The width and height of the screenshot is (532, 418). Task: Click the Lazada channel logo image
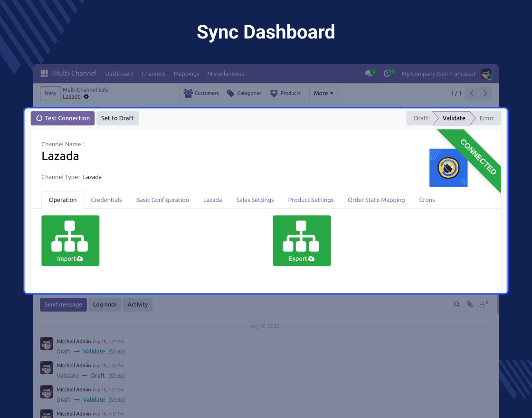pos(448,168)
